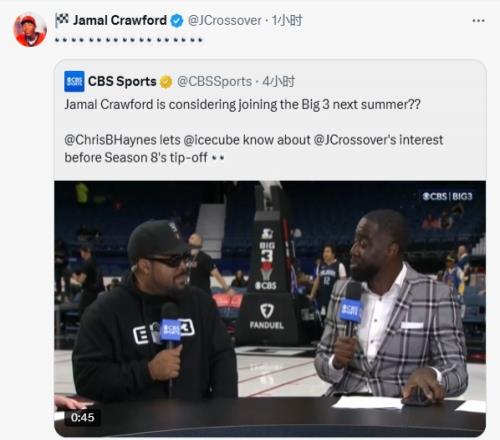The image size is (500, 440).
Task: Open the @CBSSports handle link
Action: [x=214, y=82]
